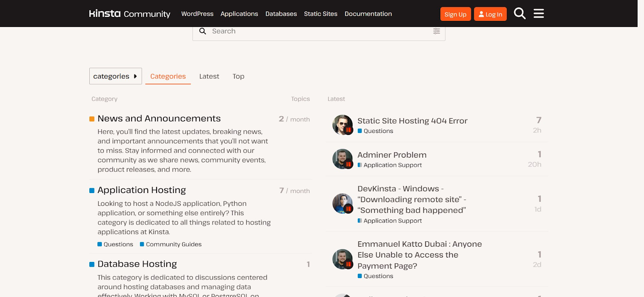
Task: Open Databases in the top navigation
Action: (x=281, y=14)
